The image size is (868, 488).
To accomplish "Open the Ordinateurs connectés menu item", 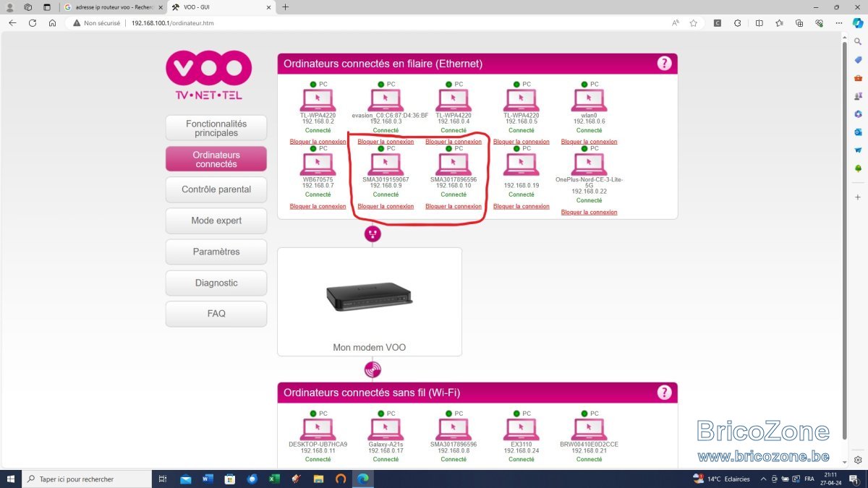I will [x=216, y=159].
